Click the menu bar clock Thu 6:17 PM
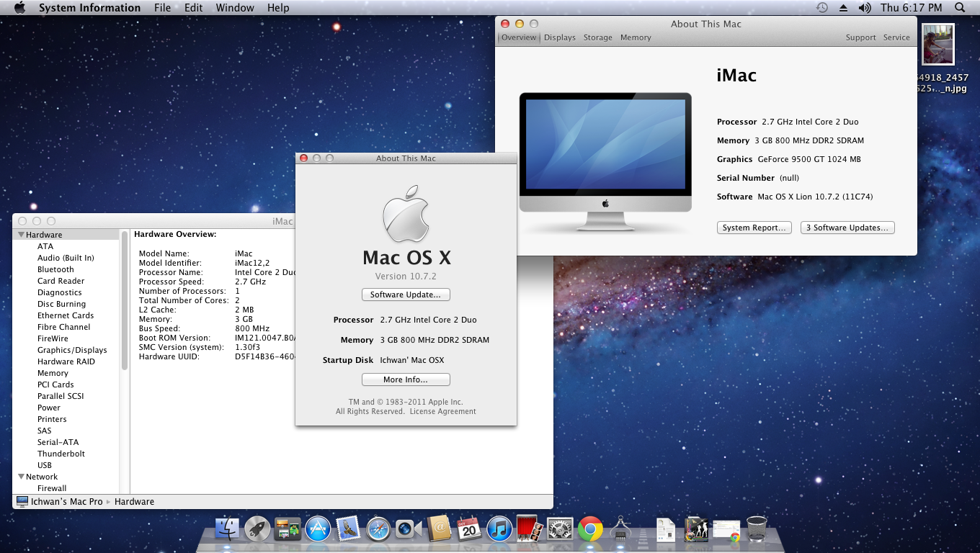 coord(911,8)
